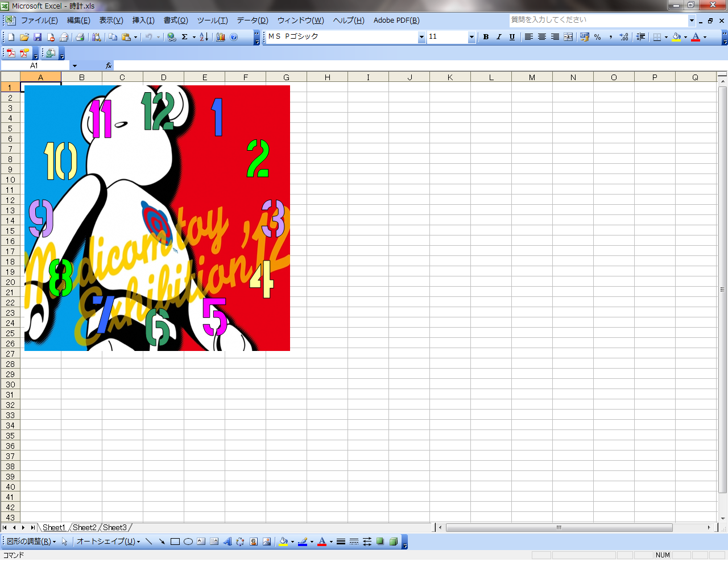Expand the help question box dropdown

tap(692, 20)
